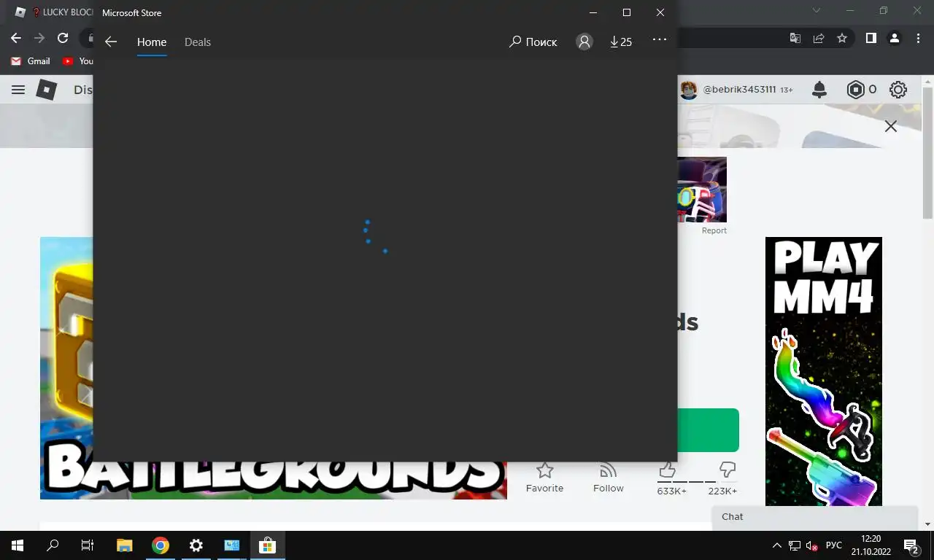Viewport: 934px width, 560px height.
Task: Open the Windows Start menu
Action: (x=17, y=545)
